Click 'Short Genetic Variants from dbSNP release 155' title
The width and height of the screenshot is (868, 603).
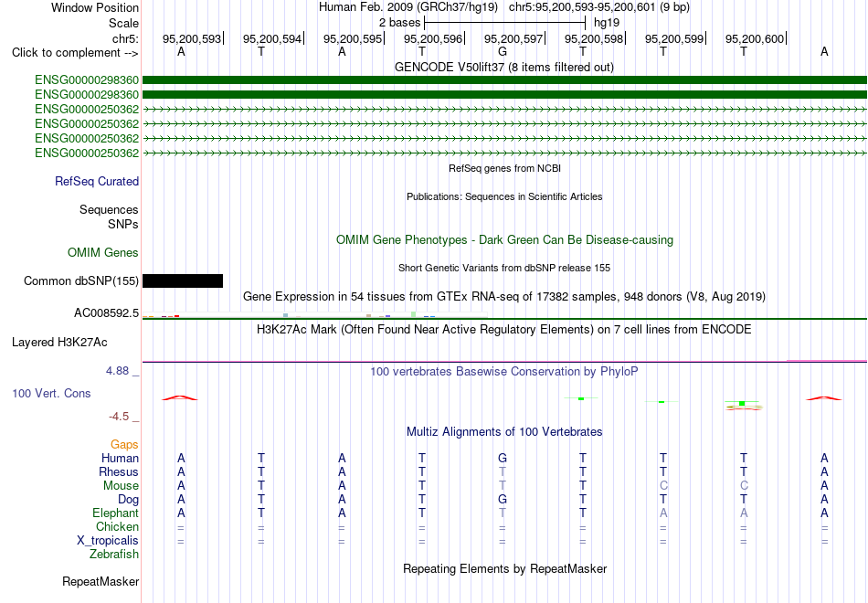tap(504, 268)
